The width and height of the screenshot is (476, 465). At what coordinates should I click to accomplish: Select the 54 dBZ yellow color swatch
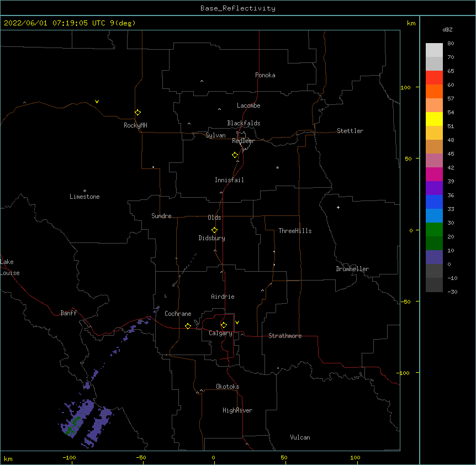click(434, 119)
